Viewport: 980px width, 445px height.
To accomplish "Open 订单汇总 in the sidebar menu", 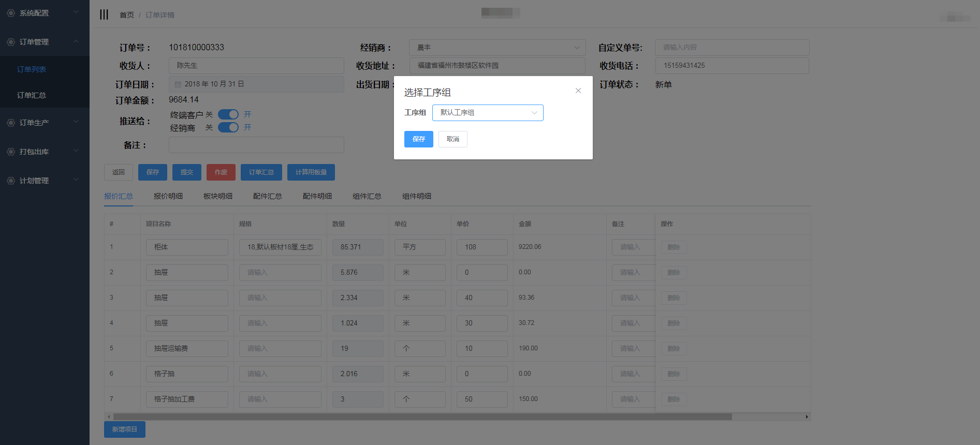I will click(x=32, y=95).
